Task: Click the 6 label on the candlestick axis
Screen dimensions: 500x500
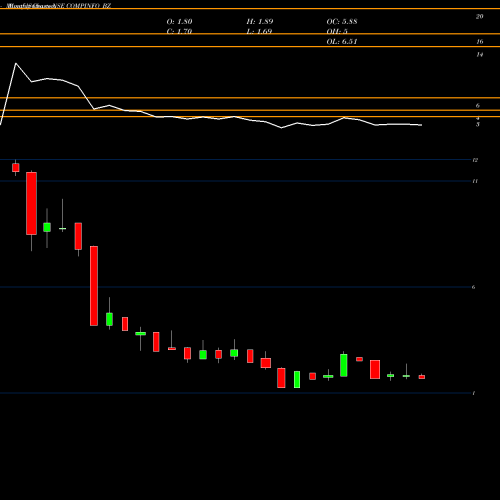Action: (x=474, y=287)
